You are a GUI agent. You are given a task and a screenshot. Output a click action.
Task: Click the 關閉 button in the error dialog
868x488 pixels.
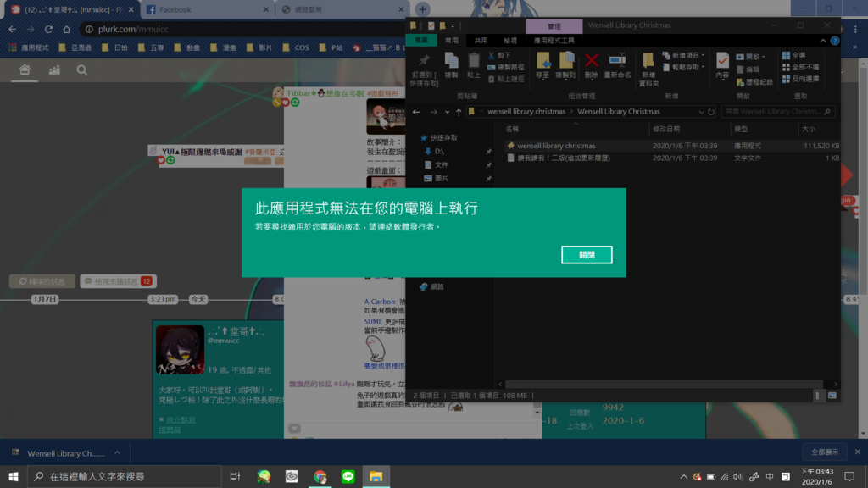pos(587,254)
